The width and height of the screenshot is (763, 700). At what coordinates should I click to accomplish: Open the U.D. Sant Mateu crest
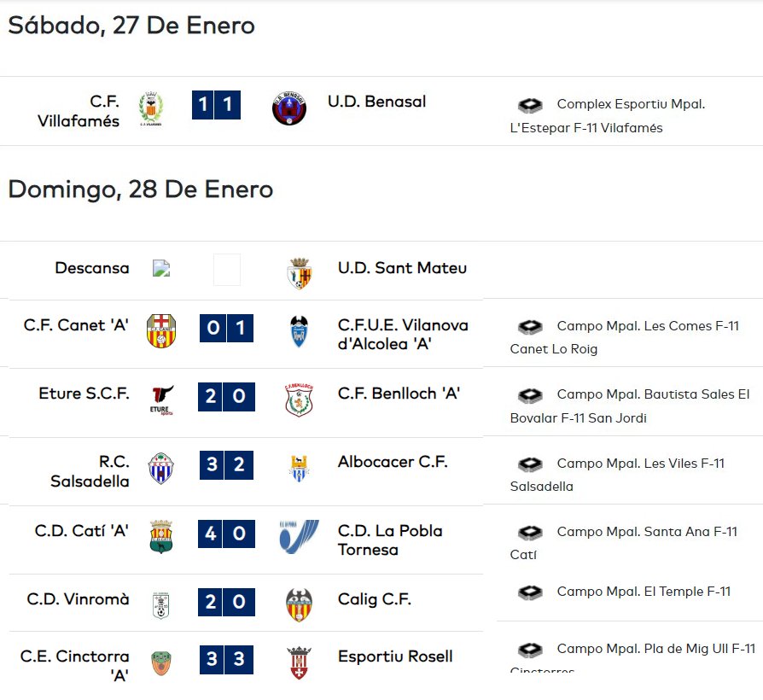[x=300, y=273]
